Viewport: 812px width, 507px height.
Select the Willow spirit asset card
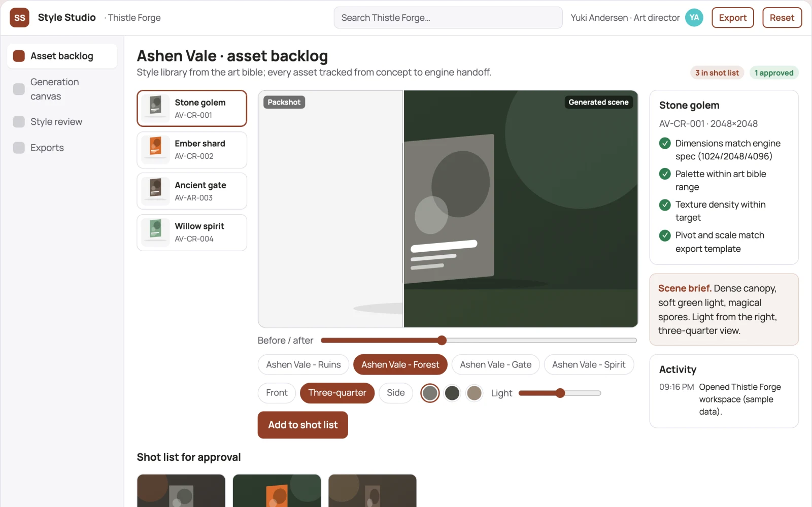click(192, 232)
